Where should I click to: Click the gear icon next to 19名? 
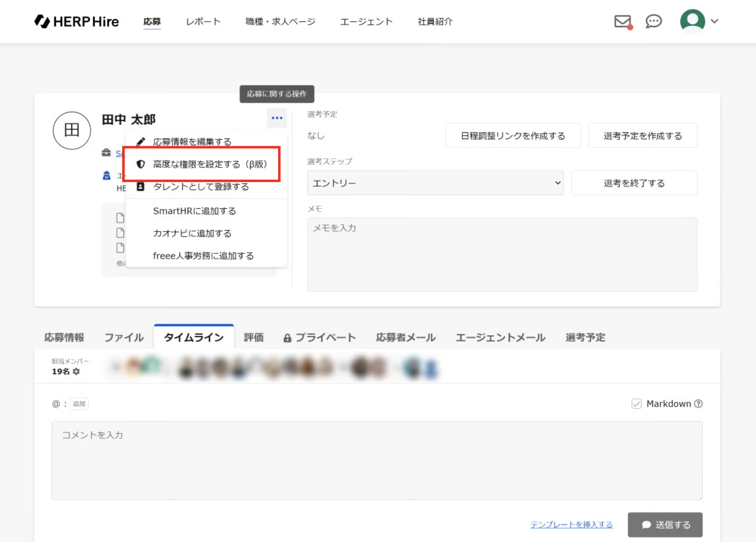(x=76, y=371)
